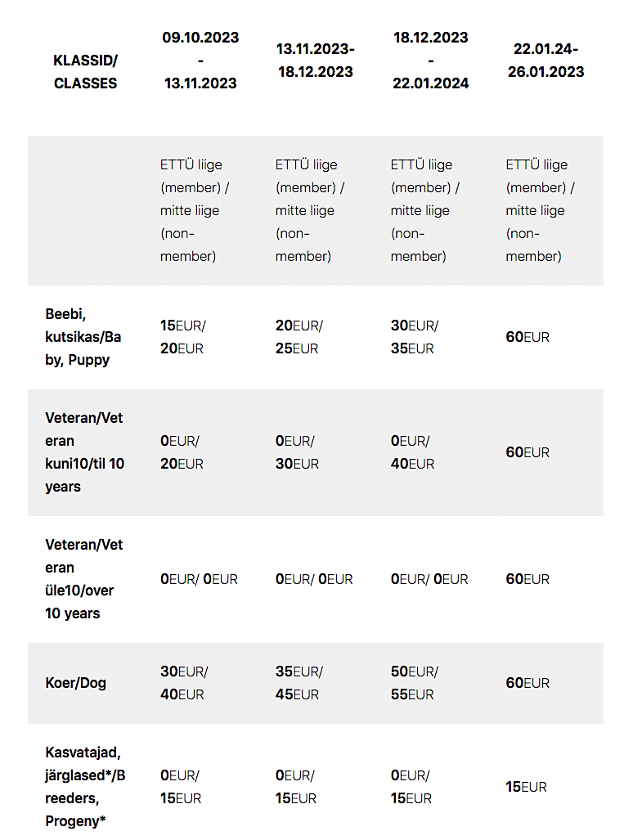Viewport: 633px width, 840px height.
Task: Select the 30EUR/35EUR puppy price cell
Action: coord(415,337)
